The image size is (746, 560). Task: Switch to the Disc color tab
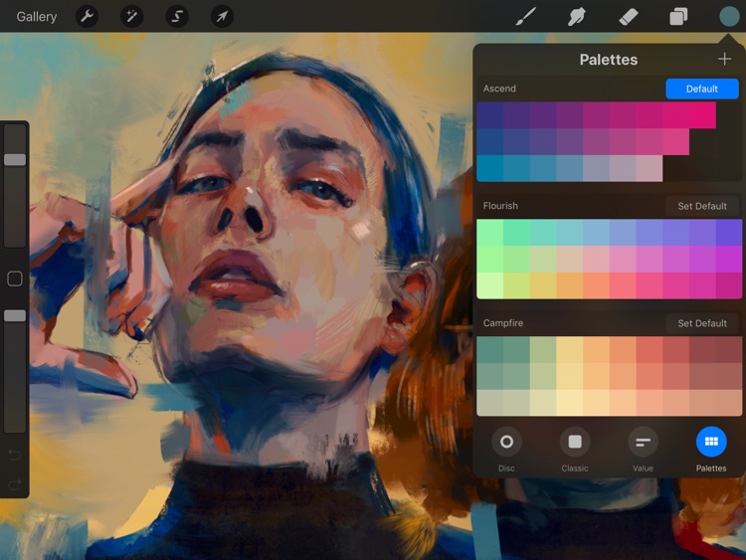[506, 442]
